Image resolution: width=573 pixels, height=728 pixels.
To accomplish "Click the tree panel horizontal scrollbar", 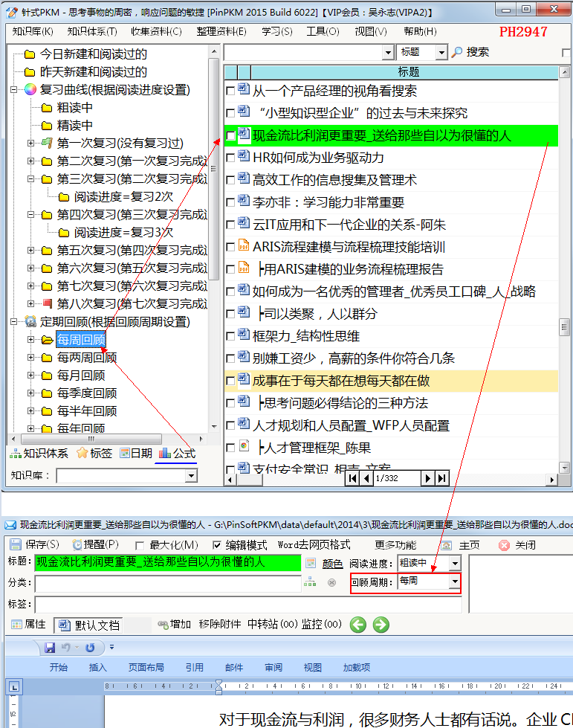I will [91, 439].
